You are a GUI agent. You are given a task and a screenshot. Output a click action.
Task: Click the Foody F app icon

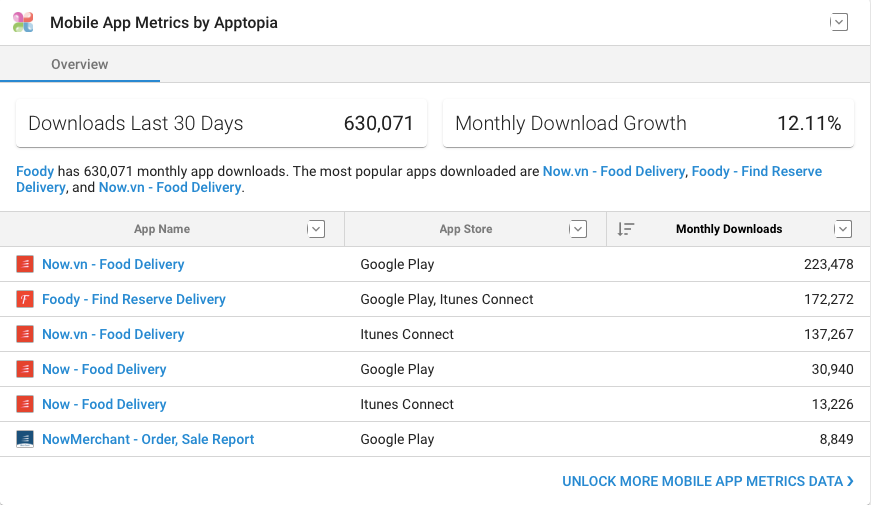click(x=24, y=299)
